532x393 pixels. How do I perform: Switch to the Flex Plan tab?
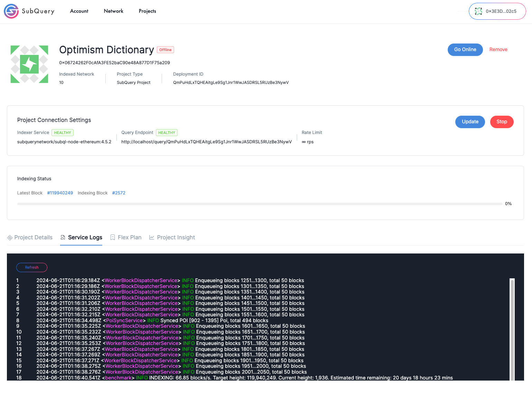[x=126, y=238]
